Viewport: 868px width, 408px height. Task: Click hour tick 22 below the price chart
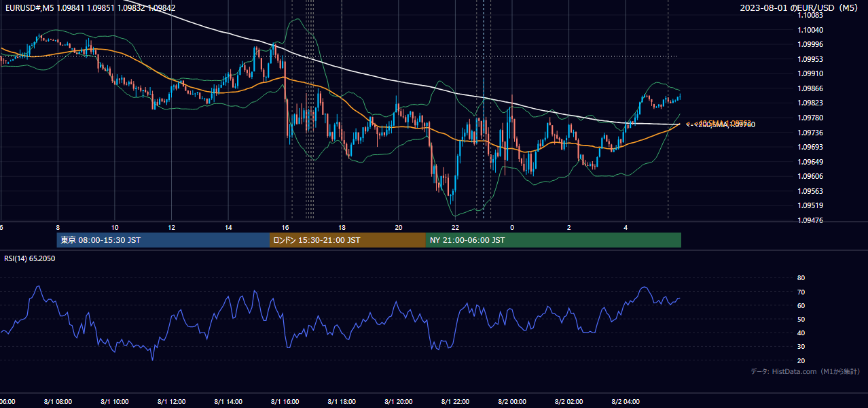455,228
